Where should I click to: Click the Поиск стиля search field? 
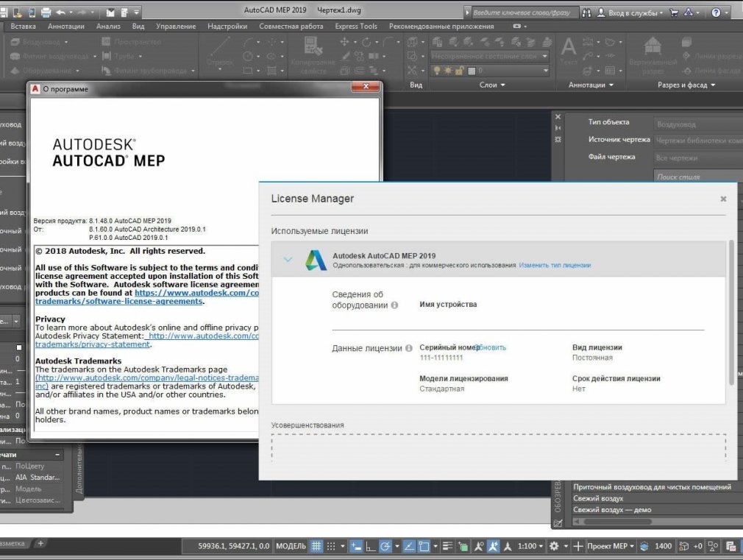click(697, 177)
